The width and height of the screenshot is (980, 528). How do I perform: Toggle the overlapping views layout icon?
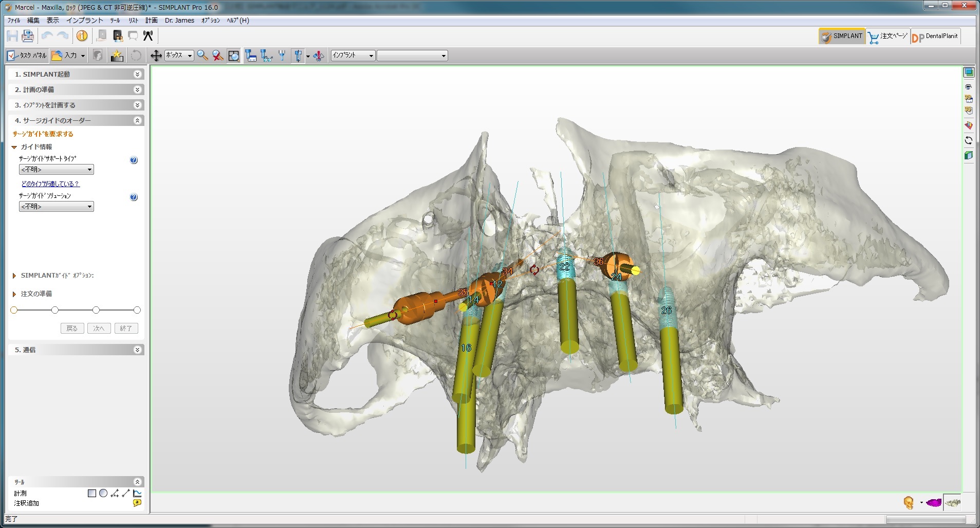pos(969,72)
